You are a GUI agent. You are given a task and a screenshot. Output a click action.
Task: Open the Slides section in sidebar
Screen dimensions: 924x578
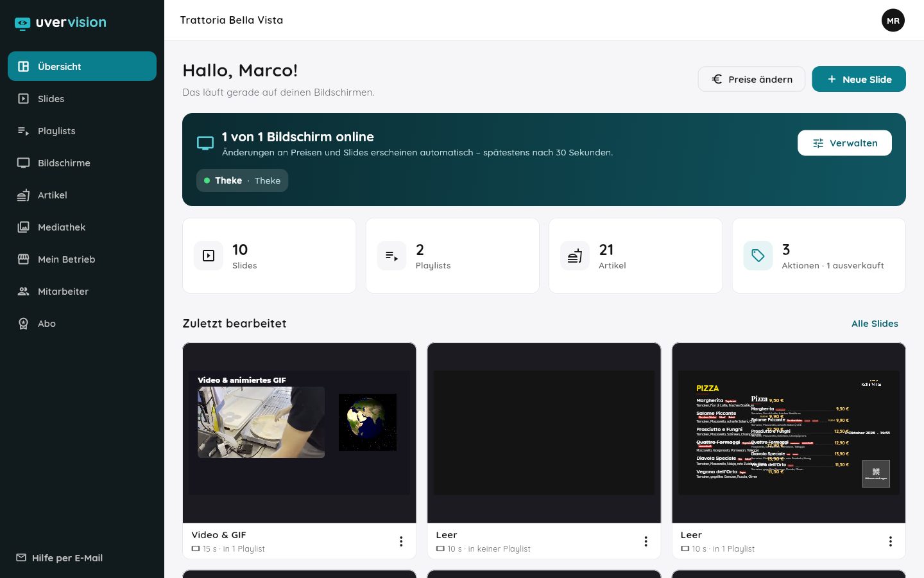pyautogui.click(x=82, y=98)
